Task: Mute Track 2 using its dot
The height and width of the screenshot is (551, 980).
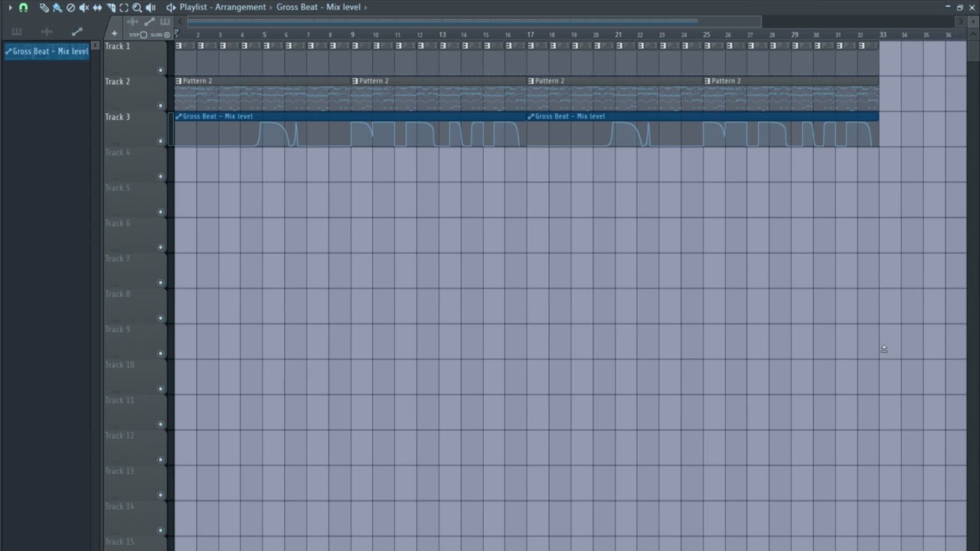Action: click(160, 106)
